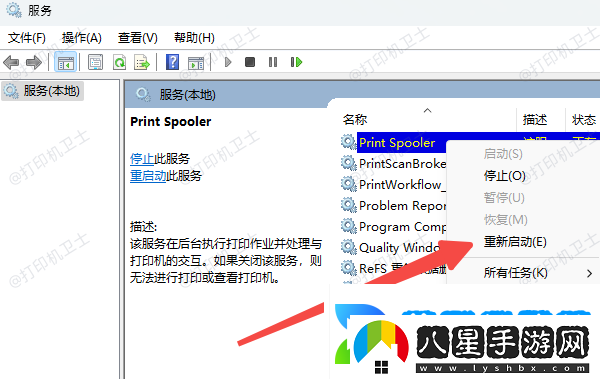Open the blue Help question-mark icon
The width and height of the screenshot is (600, 379).
coord(173,62)
